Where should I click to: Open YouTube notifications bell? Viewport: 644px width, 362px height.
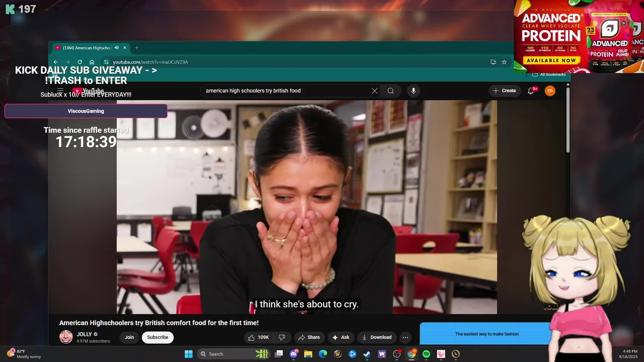click(531, 91)
